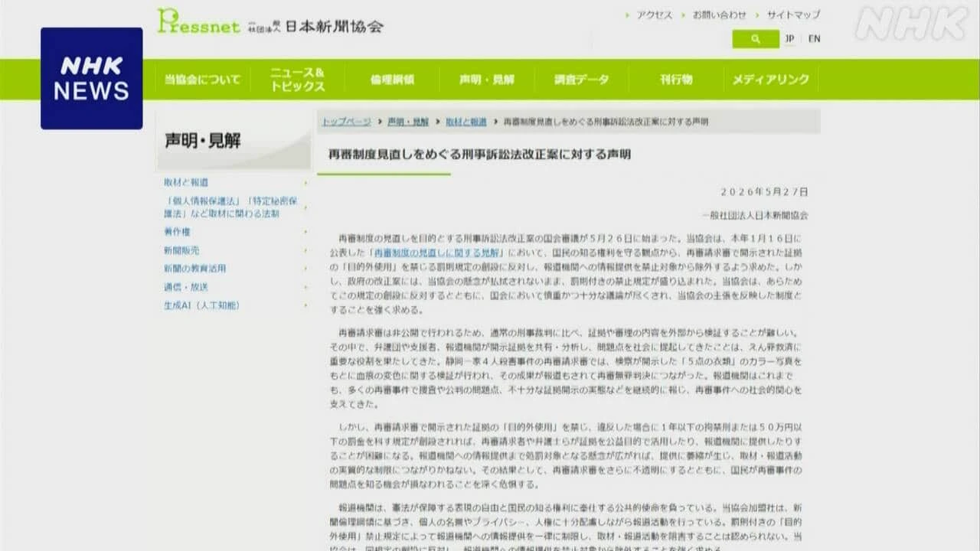The image size is (980, 551).
Task: Open the 調査データ menu
Action: point(582,80)
